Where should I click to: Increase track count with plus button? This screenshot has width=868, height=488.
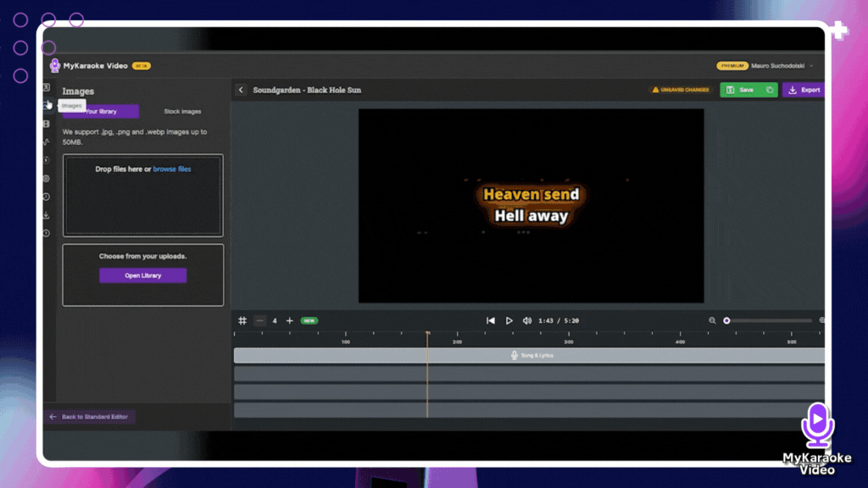(x=290, y=320)
